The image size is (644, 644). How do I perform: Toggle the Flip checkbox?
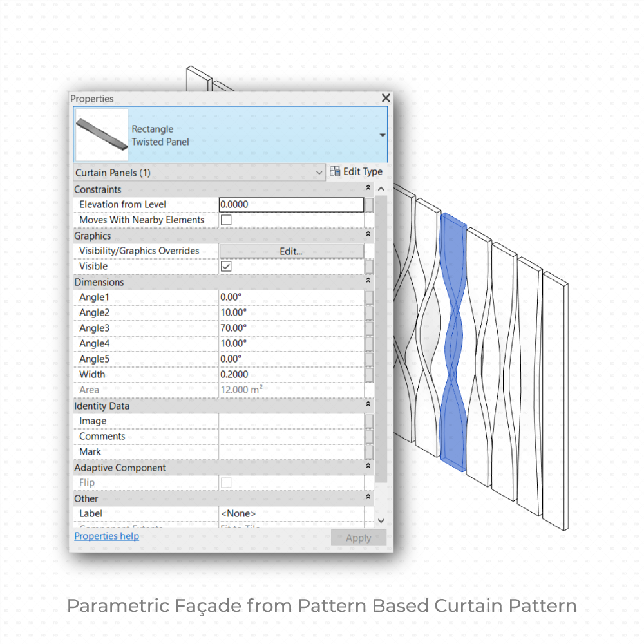[226, 482]
